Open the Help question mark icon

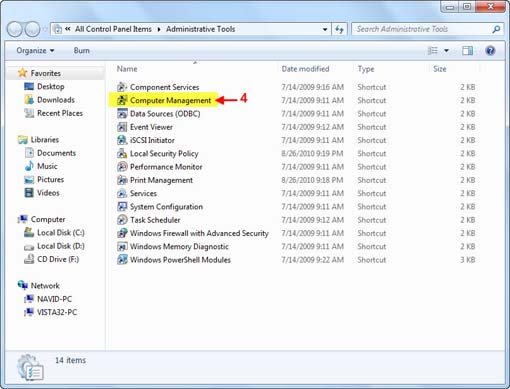pos(490,51)
